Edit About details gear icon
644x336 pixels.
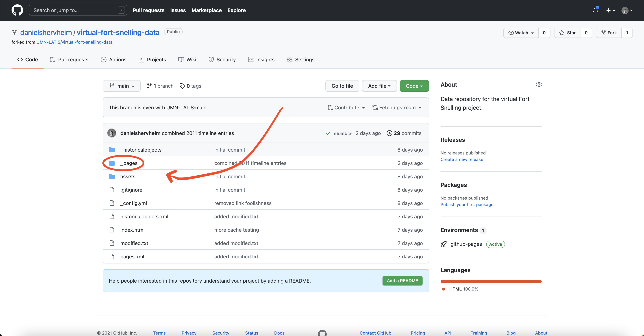click(x=539, y=84)
